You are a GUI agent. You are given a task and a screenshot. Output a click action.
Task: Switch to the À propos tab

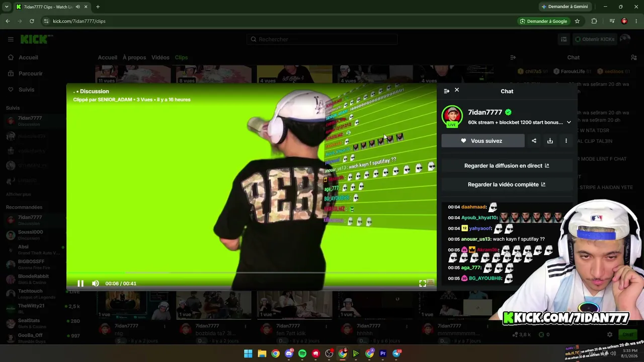[x=134, y=57]
